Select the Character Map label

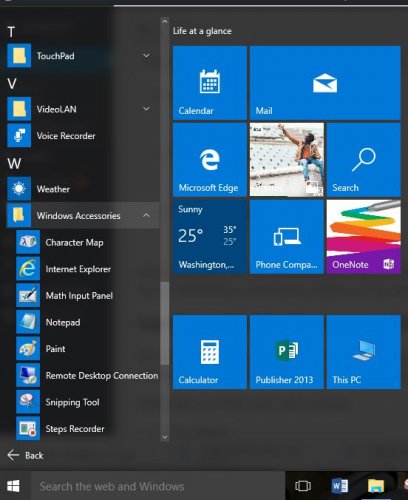(74, 242)
